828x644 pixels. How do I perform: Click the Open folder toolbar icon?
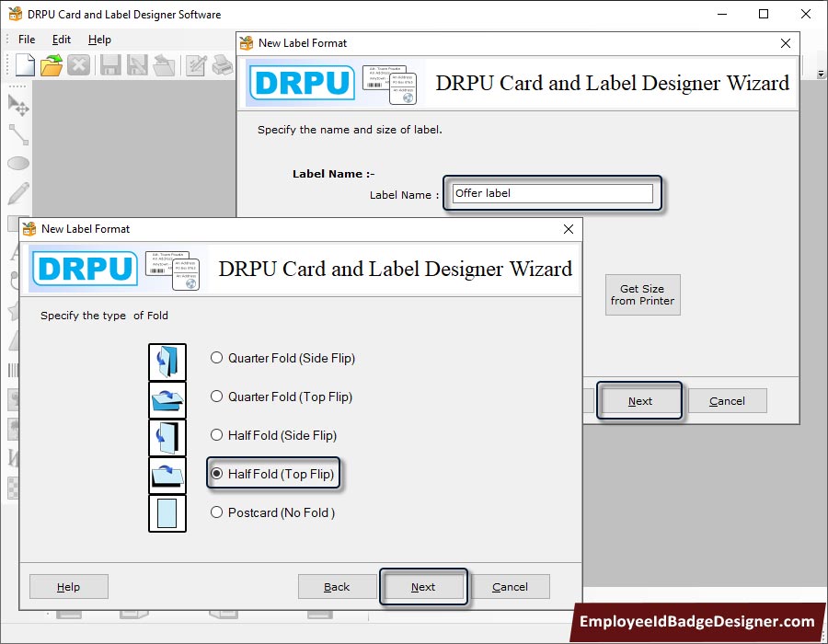52,65
